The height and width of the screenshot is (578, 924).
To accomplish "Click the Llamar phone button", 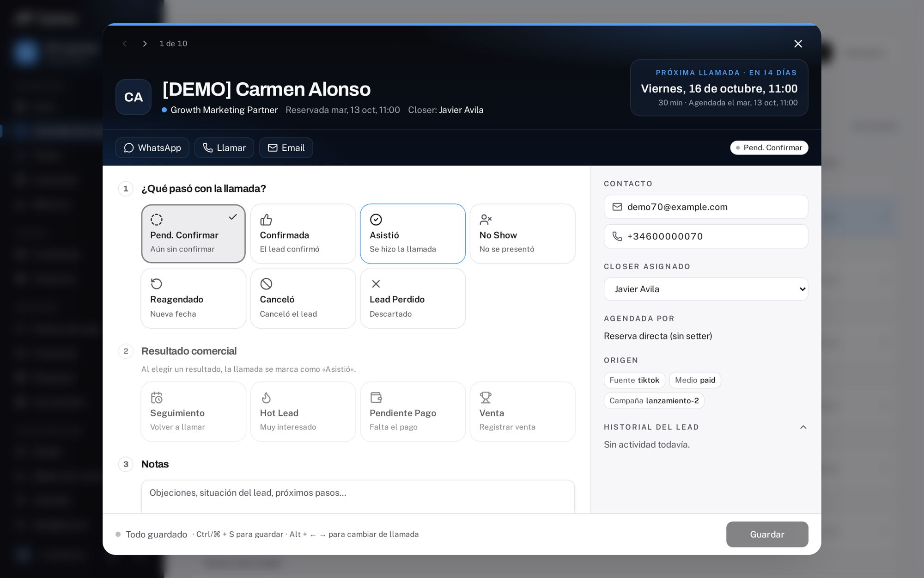I will click(x=224, y=148).
